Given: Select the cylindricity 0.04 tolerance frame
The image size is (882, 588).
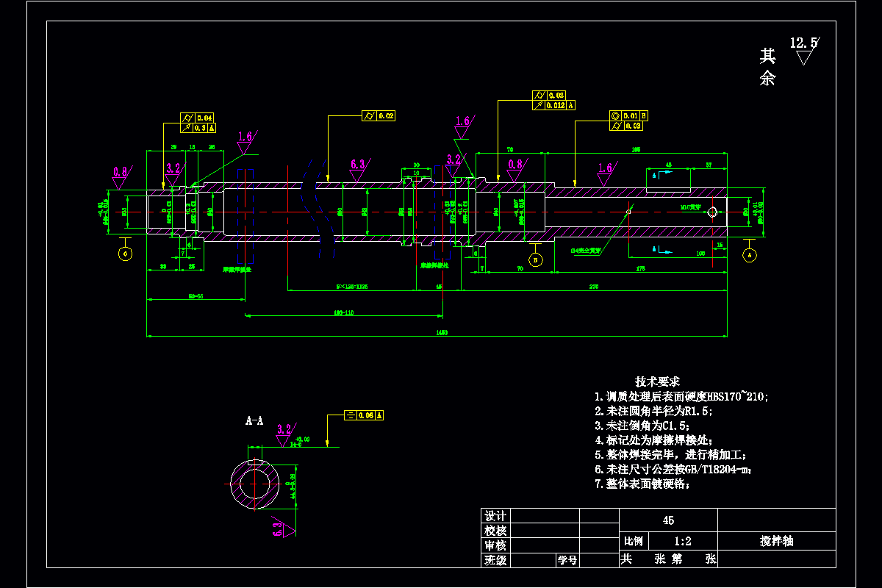Looking at the screenshot, I should pos(197,118).
